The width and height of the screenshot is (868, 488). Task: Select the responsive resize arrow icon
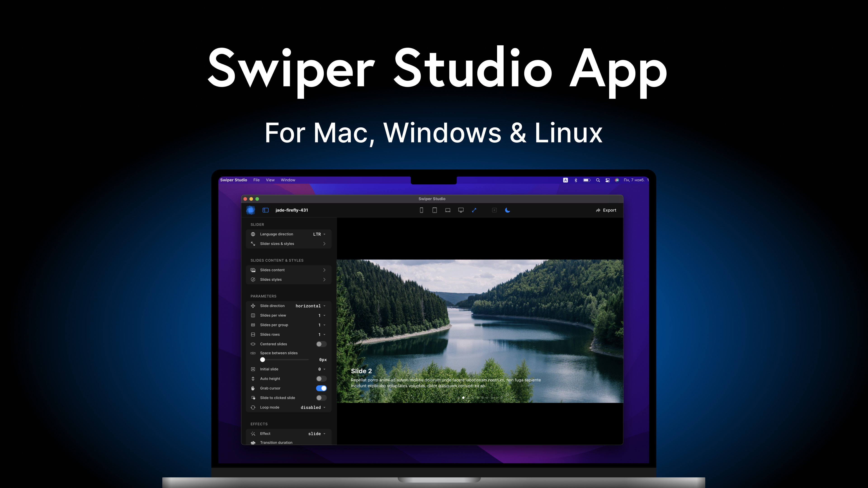click(x=474, y=210)
